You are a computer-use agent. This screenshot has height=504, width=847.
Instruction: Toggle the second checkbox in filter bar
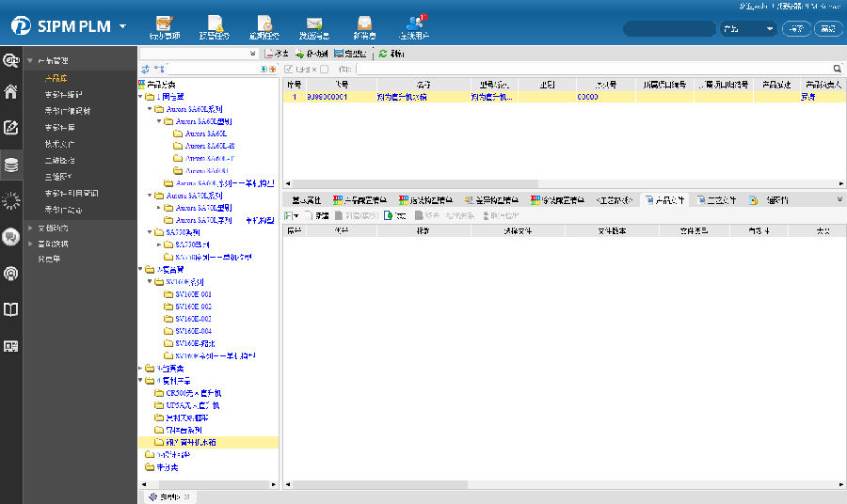(325, 69)
